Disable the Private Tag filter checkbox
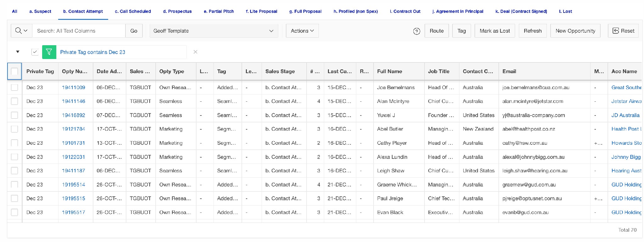The width and height of the screenshot is (644, 242). (35, 52)
